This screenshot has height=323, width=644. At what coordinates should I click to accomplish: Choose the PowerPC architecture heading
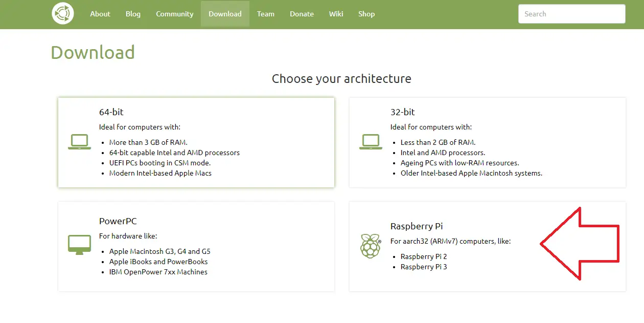click(118, 221)
